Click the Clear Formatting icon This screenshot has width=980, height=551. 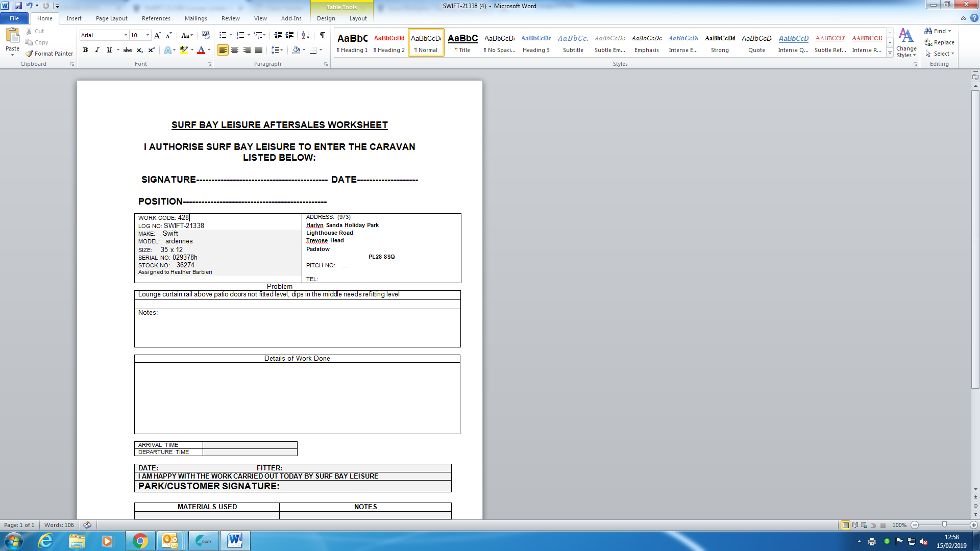coord(206,35)
